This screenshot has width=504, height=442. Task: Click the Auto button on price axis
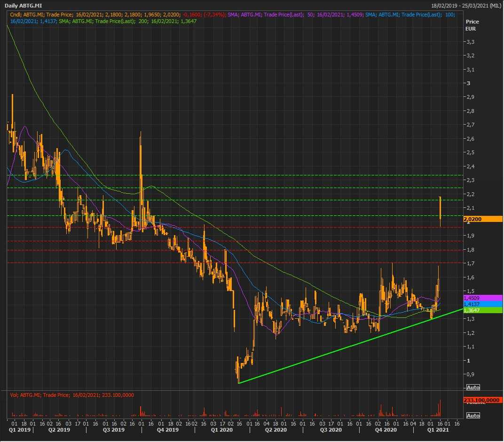click(473, 387)
